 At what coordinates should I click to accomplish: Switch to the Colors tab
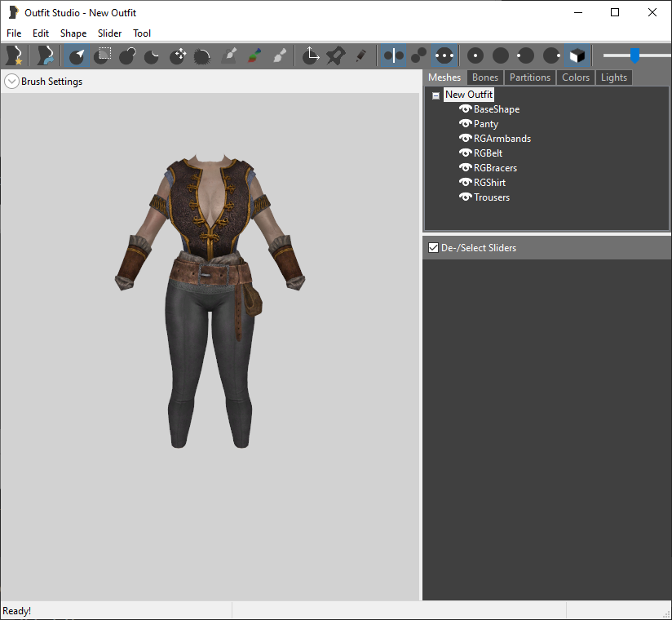point(576,77)
